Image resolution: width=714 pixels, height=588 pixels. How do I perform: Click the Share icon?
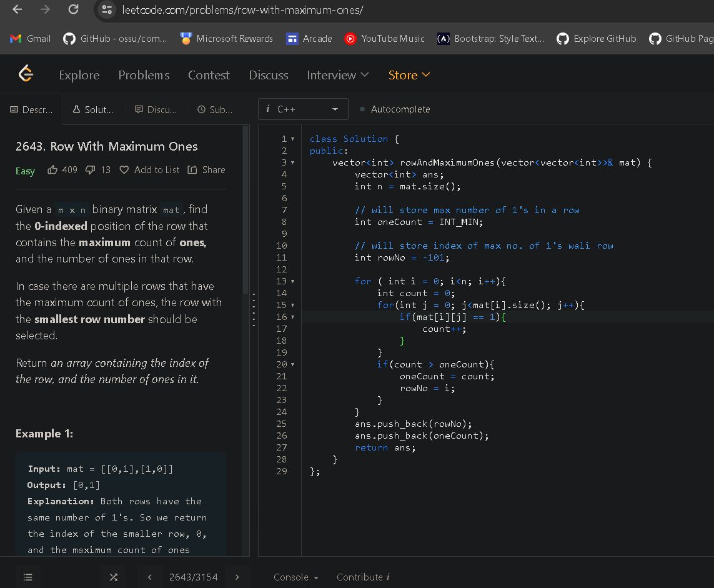tap(192, 170)
